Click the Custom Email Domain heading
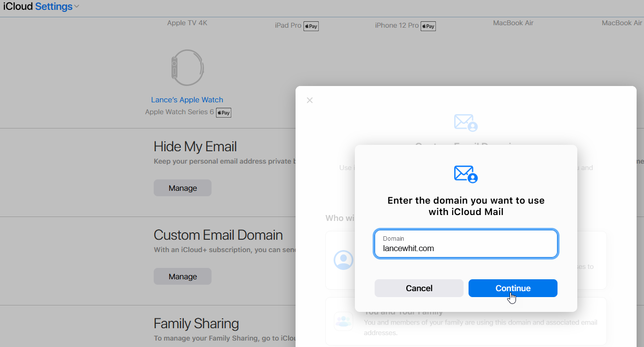 pyautogui.click(x=218, y=235)
